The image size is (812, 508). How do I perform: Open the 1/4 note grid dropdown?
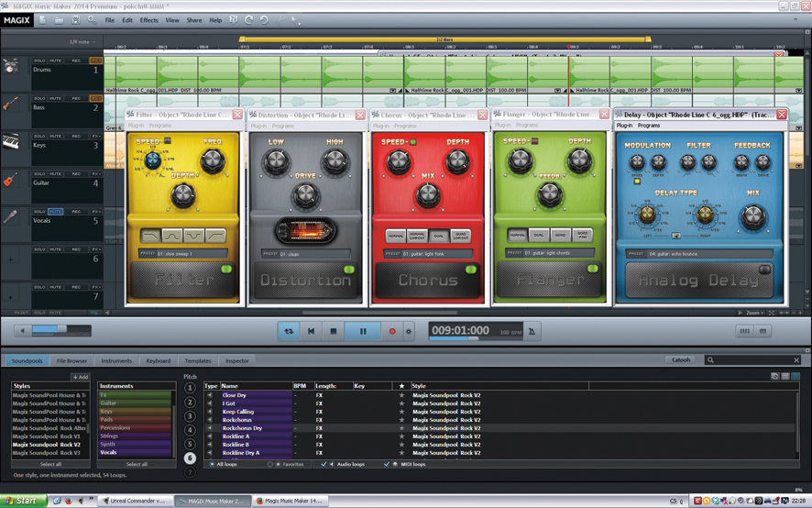[x=82, y=42]
